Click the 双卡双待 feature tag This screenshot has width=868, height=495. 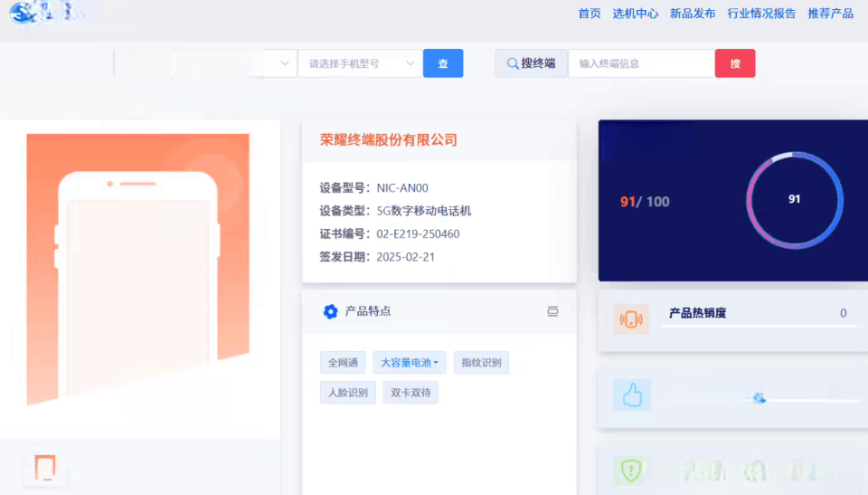pyautogui.click(x=410, y=393)
